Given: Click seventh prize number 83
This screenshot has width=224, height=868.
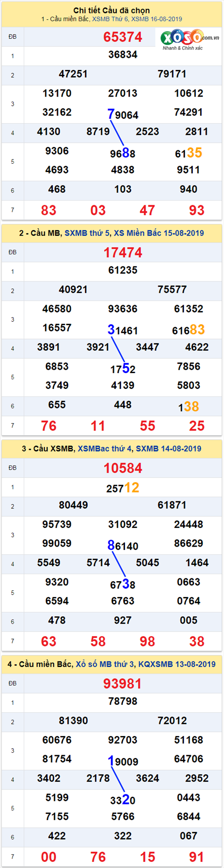Looking at the screenshot, I should [x=49, y=210].
